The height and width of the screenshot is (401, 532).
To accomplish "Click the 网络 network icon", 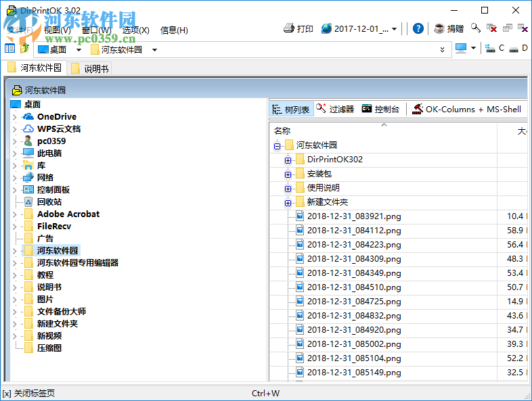I will (x=28, y=178).
